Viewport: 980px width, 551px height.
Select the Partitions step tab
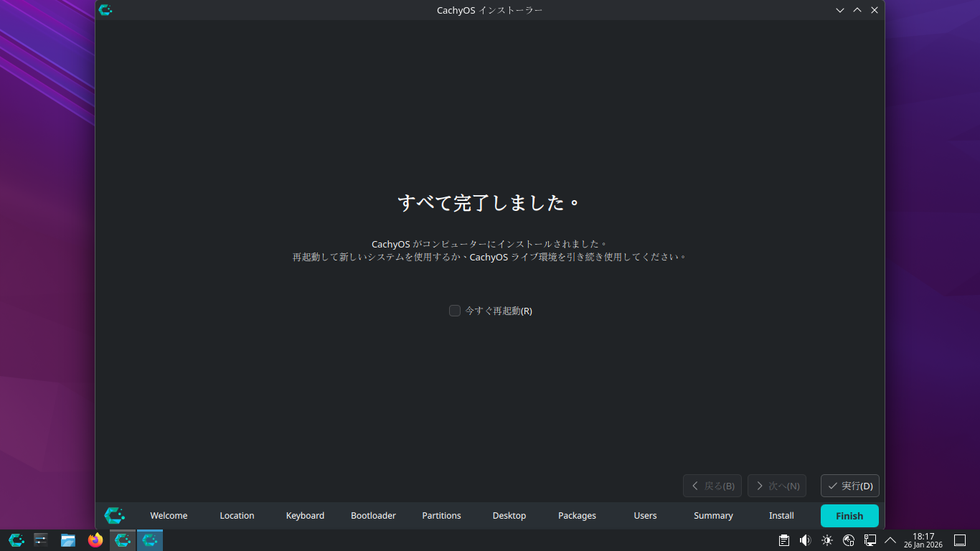[x=441, y=516]
